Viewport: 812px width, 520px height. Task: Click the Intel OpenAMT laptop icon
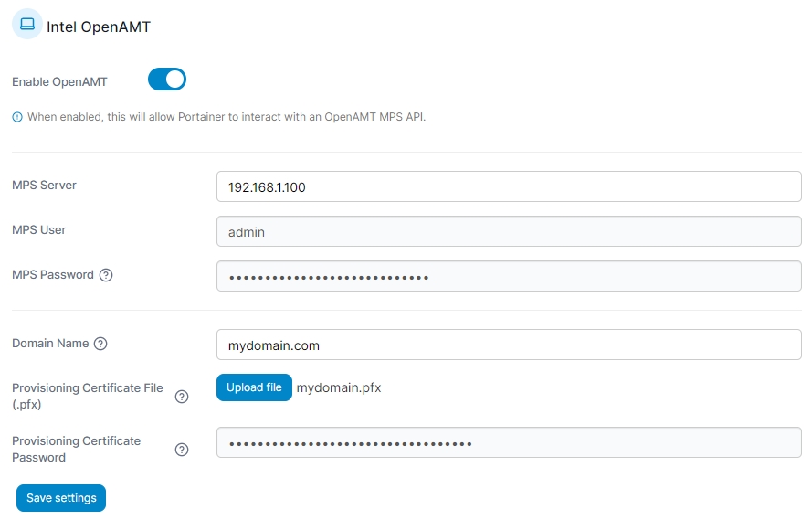27,25
